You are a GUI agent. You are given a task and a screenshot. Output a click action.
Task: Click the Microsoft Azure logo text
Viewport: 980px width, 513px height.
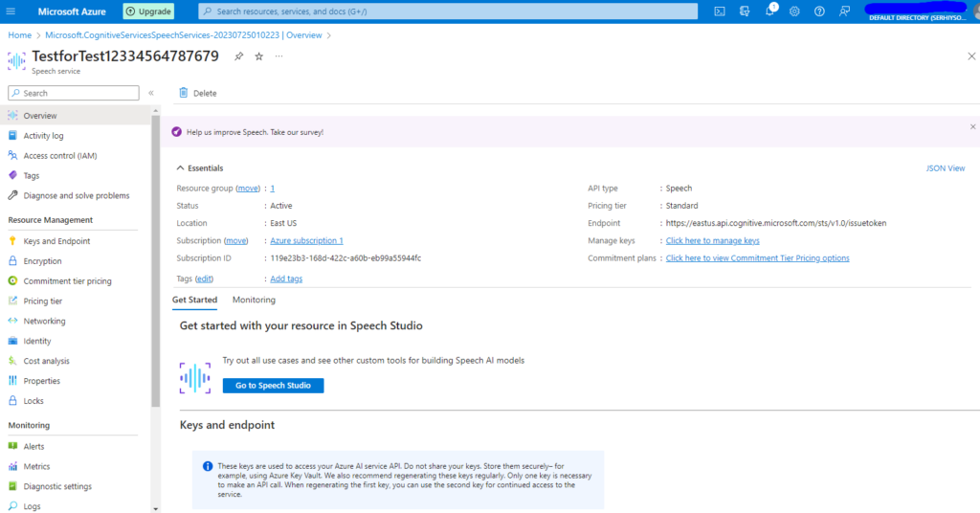point(72,11)
